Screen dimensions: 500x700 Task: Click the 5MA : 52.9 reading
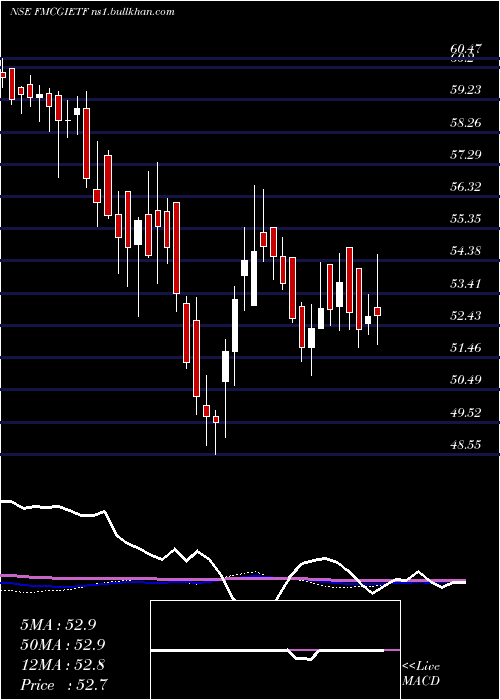58,625
